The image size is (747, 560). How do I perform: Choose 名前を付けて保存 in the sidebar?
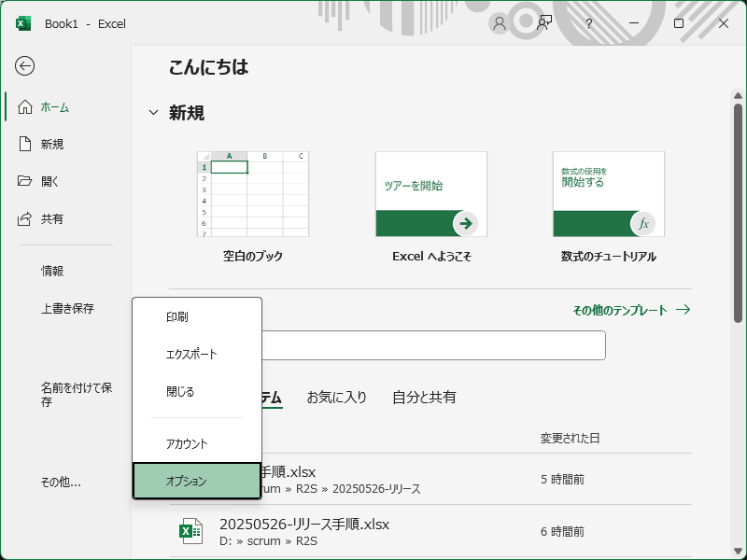point(77,395)
